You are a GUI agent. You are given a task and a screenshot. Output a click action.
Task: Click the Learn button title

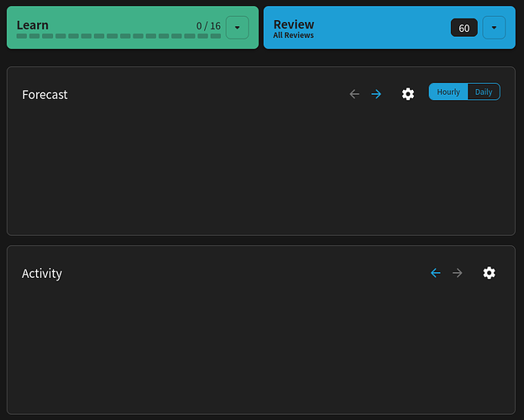(x=33, y=25)
